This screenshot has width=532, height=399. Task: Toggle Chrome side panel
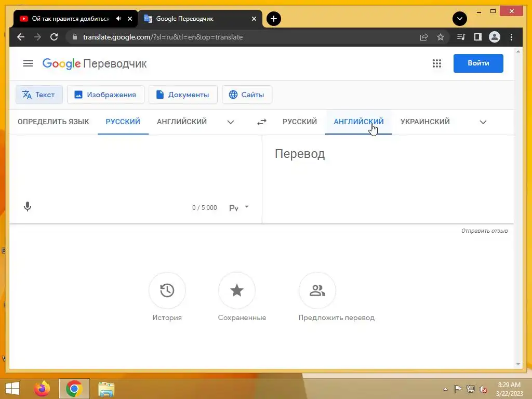[x=478, y=37]
